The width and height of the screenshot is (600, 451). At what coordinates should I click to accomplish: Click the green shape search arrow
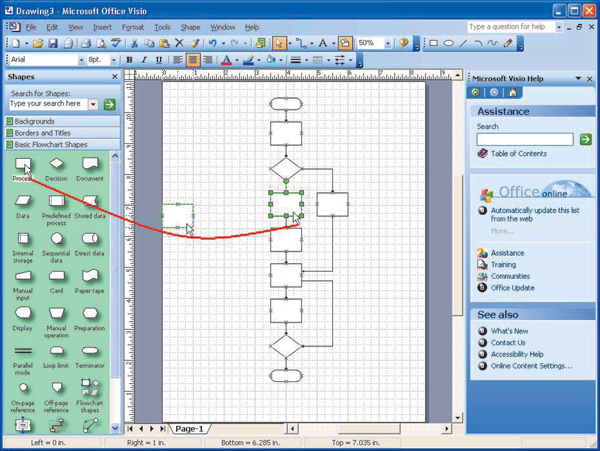coord(109,104)
